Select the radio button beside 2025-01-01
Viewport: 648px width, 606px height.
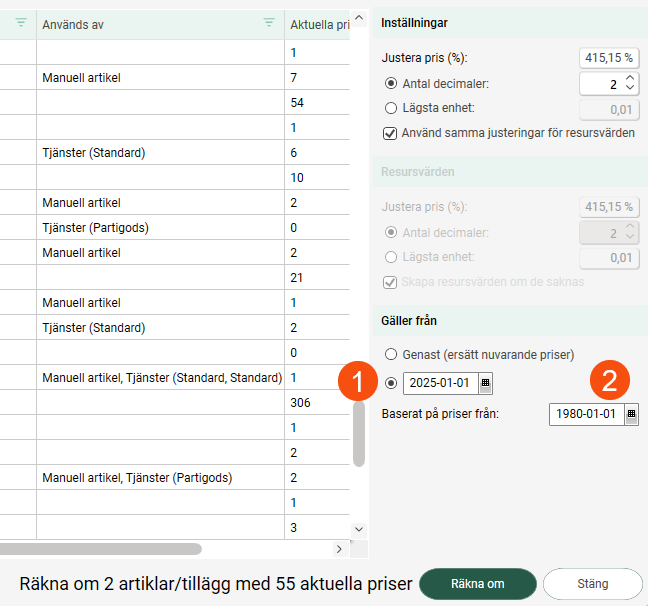pos(391,383)
